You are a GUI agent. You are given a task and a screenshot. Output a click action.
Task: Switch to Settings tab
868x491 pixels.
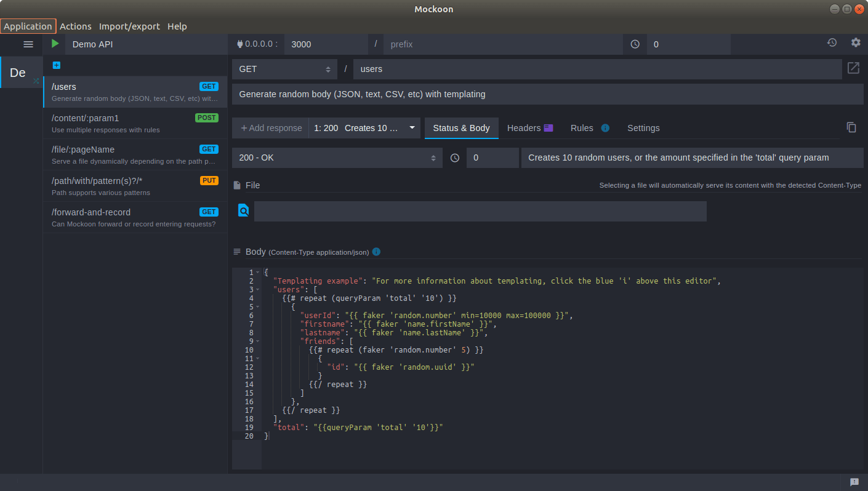tap(643, 128)
